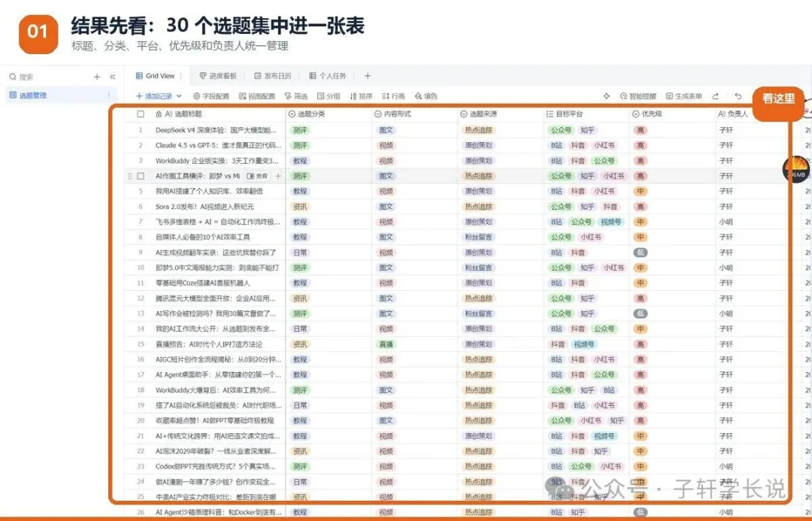The image size is (812, 521).
Task: Open the 填色 fill color tool
Action: (426, 95)
